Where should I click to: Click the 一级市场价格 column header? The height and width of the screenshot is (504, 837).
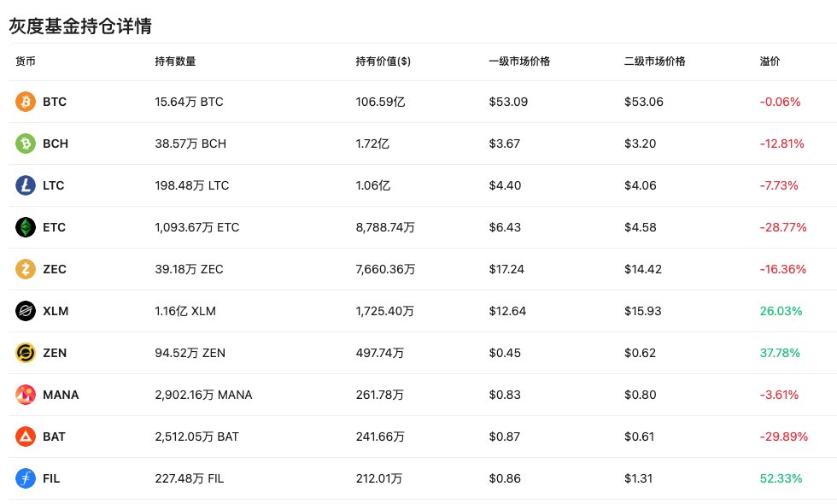pyautogui.click(x=519, y=62)
